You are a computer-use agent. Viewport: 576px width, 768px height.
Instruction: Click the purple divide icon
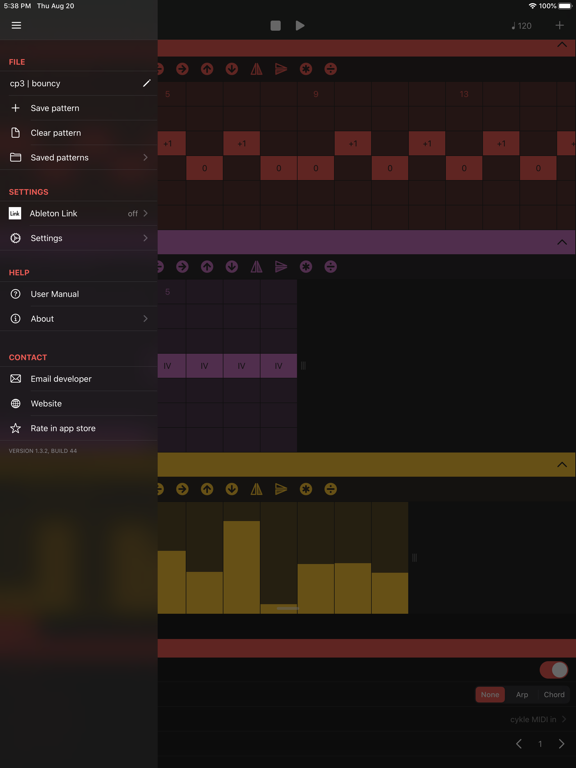tap(331, 267)
